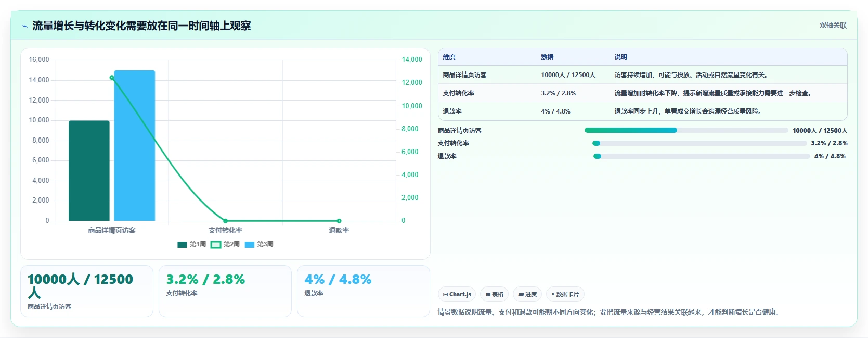This screenshot has width=868, height=338.
Task: Click the icon inside the 数据卡片 tag
Action: [553, 294]
